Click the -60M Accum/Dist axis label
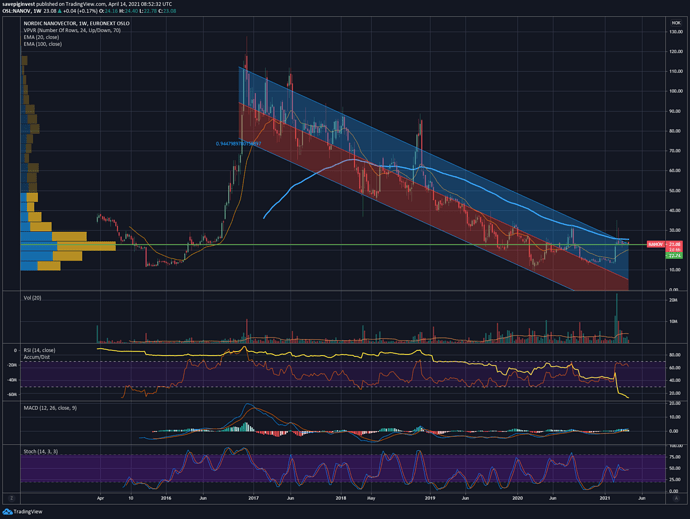 point(12,394)
